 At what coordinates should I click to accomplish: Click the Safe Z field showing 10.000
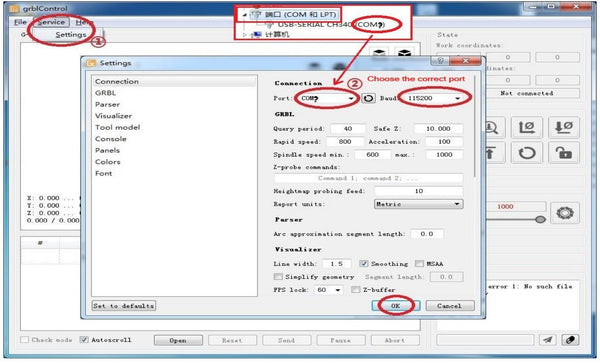click(439, 129)
